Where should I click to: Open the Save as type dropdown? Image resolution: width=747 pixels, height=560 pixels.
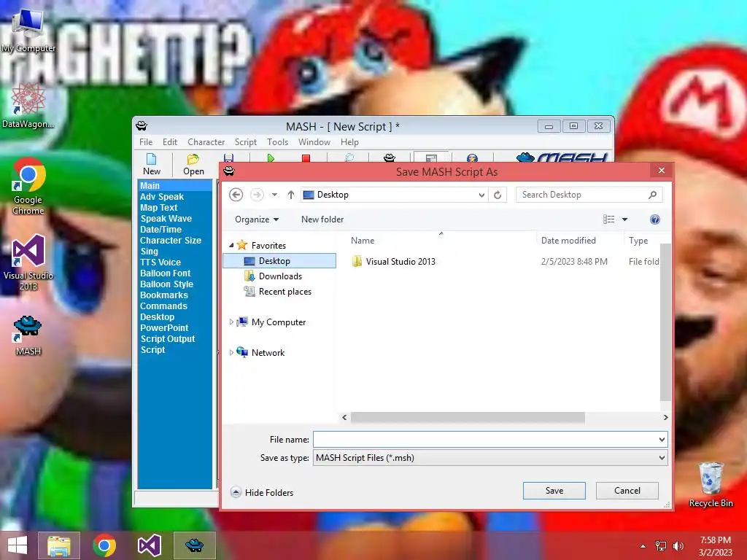(x=662, y=458)
